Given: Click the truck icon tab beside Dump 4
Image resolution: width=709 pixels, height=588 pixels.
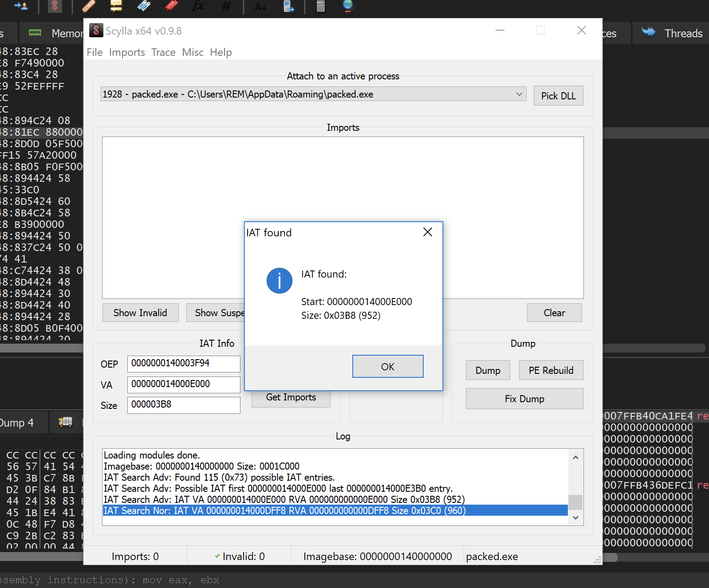Looking at the screenshot, I should tap(65, 422).
